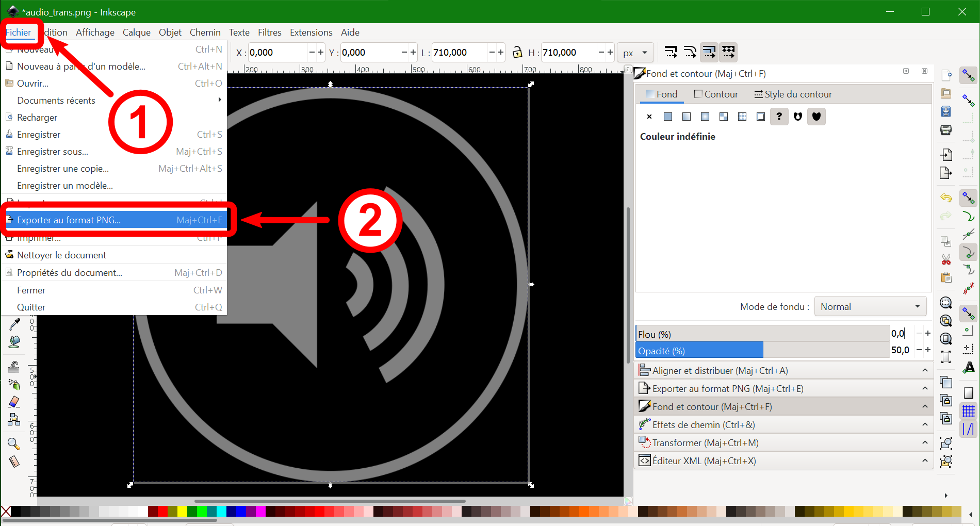Select the color dropper tool
The image size is (980, 526).
pos(14,324)
